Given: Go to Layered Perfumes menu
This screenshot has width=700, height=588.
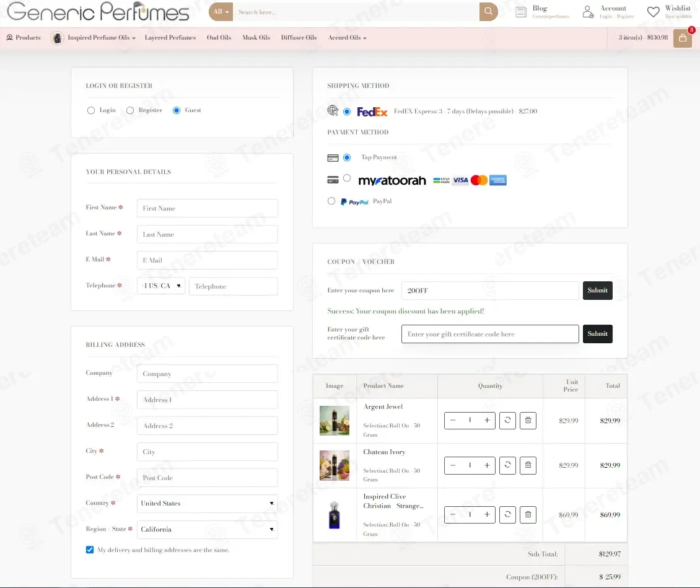Looking at the screenshot, I should [170, 38].
